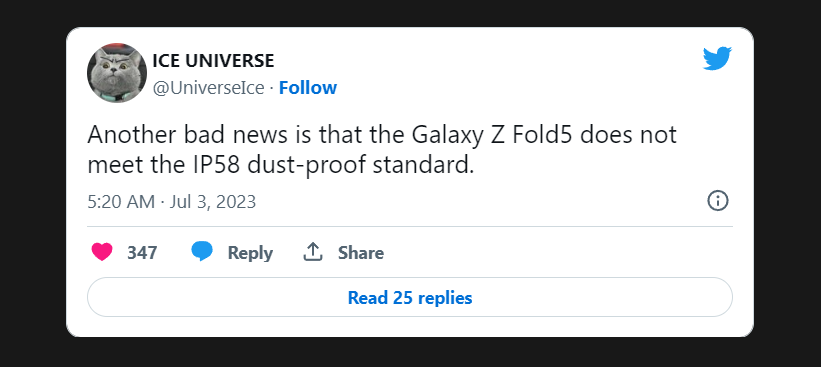Open the Twitter info circle icon
Viewport: 821px width, 367px height.
coord(718,201)
